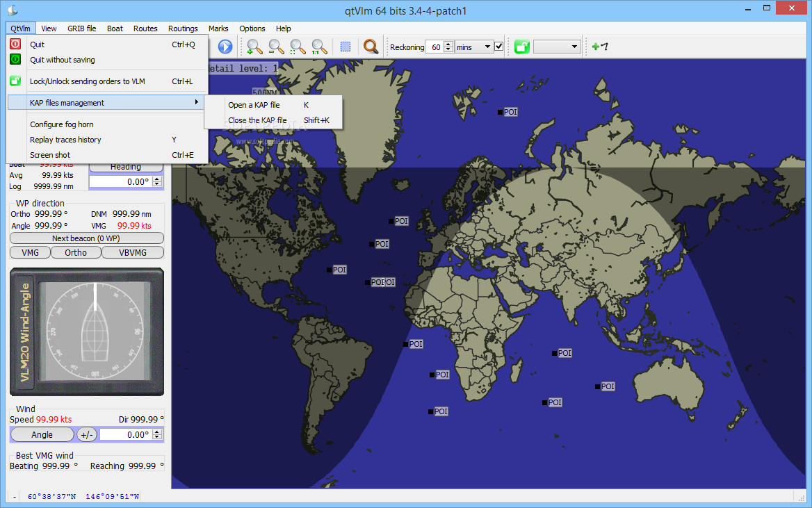Click the Heading button
812x508 pixels.
[x=126, y=167]
